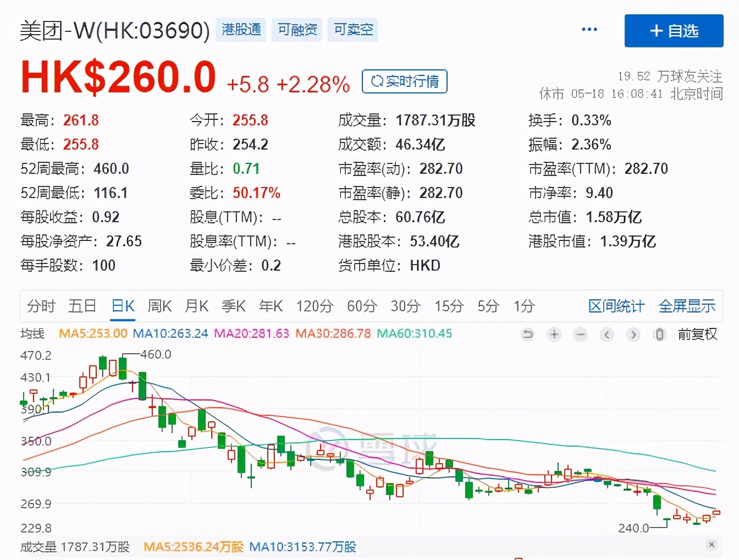Choose the 5分 interval tab
Viewport: 739px width, 560px height.
click(488, 306)
